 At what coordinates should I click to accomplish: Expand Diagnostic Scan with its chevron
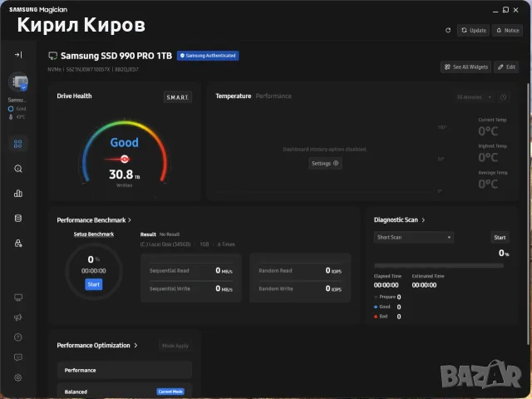pos(423,219)
